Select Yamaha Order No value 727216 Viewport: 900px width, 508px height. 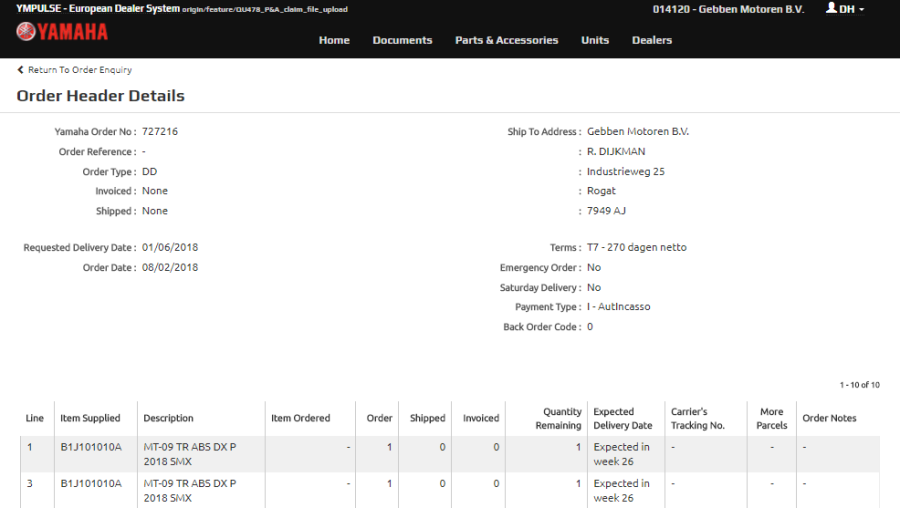(x=160, y=131)
